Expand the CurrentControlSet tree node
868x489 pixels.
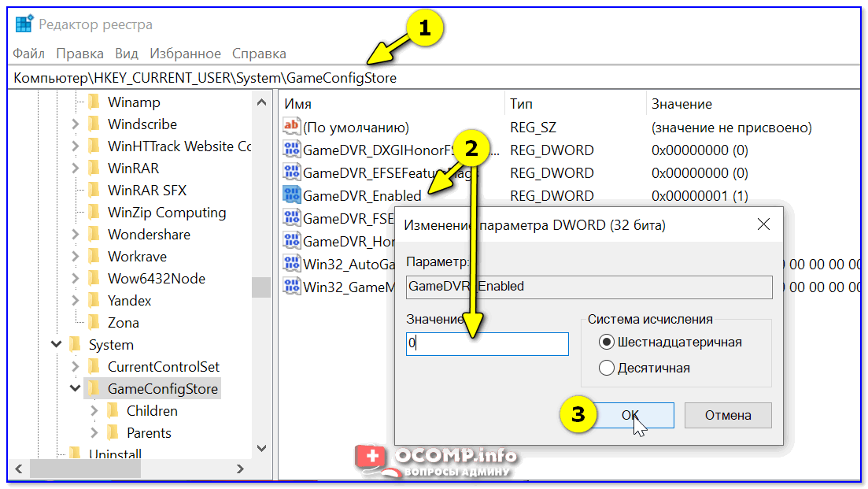[76, 367]
